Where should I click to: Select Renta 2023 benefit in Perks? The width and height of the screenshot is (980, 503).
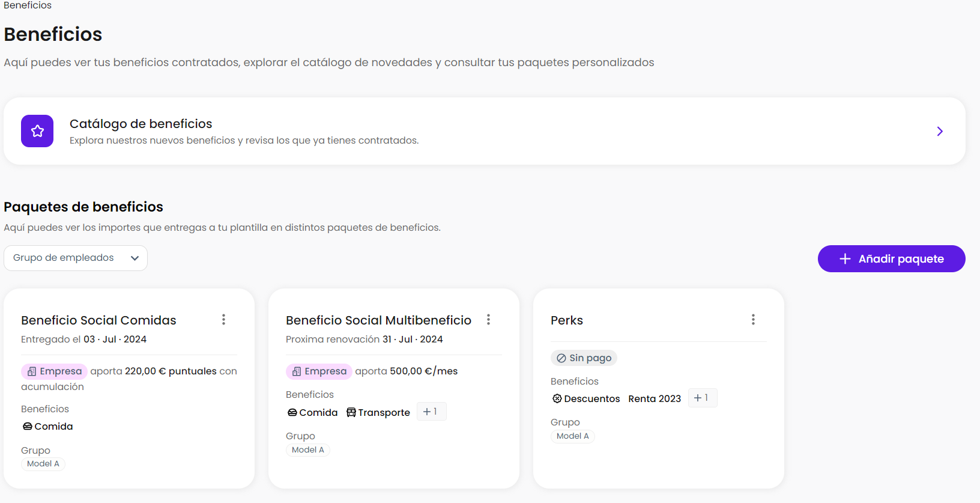pos(655,399)
